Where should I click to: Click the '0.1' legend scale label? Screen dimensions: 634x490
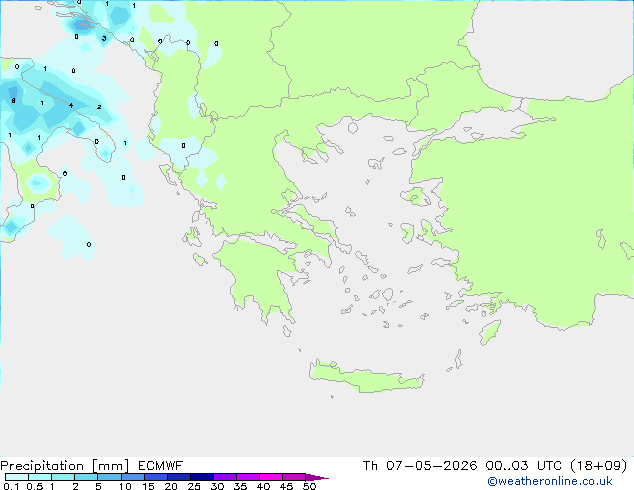(11, 486)
